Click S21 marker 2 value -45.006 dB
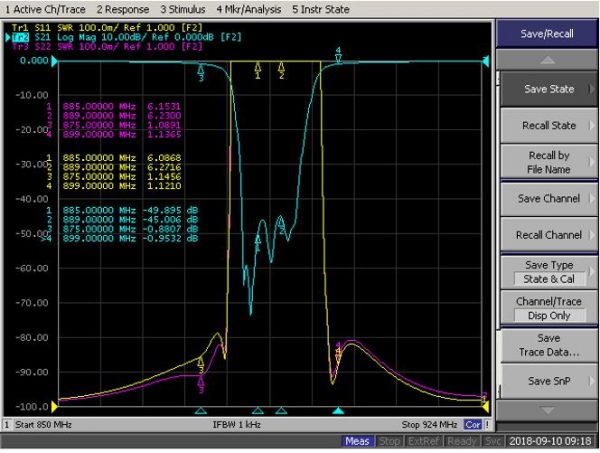This screenshot has width=600, height=453. pyautogui.click(x=170, y=220)
